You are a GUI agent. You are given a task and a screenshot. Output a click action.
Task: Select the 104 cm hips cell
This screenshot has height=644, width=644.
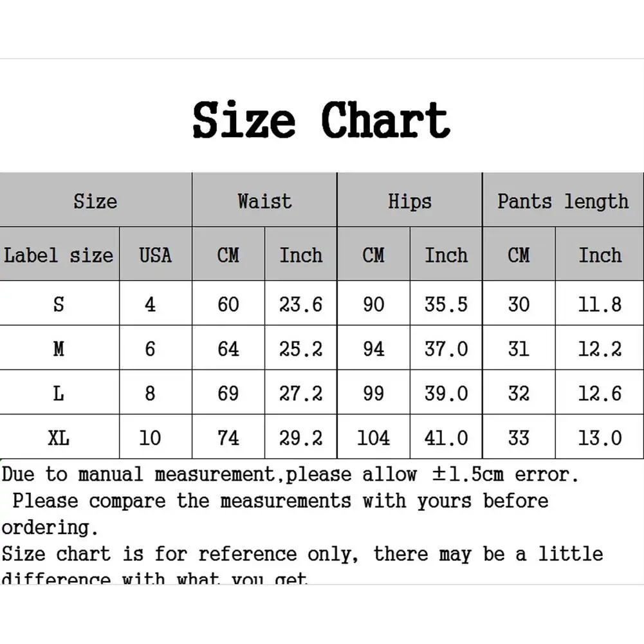tap(373, 437)
